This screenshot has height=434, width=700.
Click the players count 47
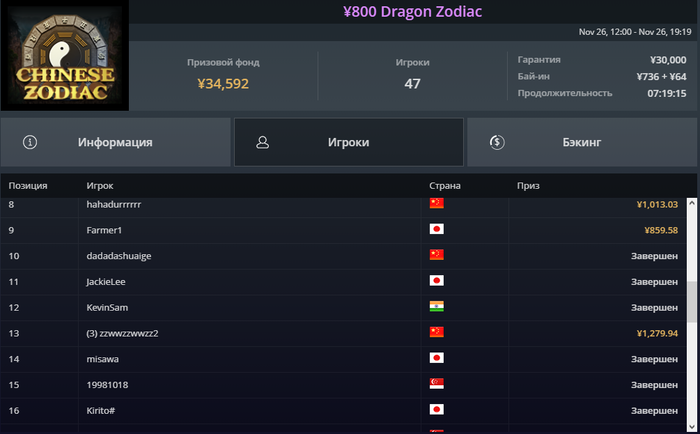pyautogui.click(x=412, y=83)
